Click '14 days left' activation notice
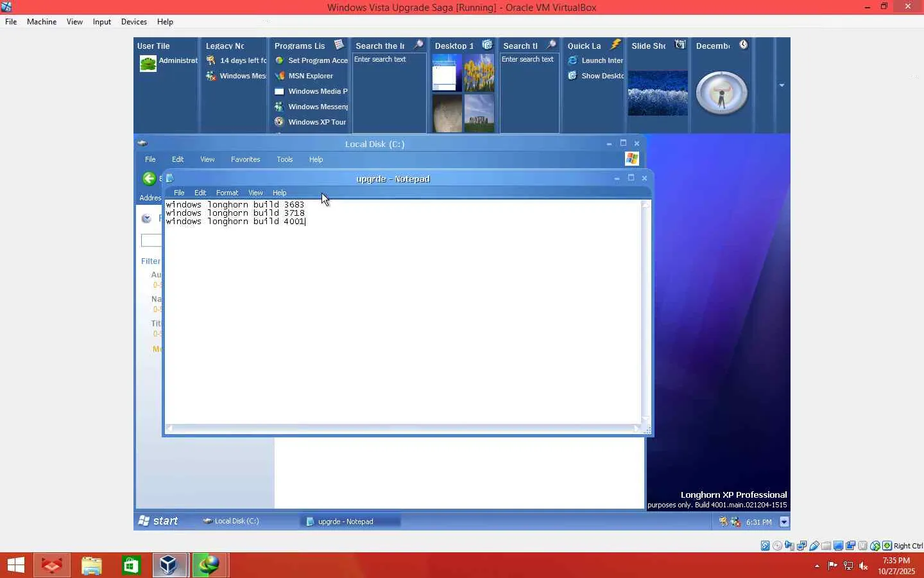 pos(243,60)
